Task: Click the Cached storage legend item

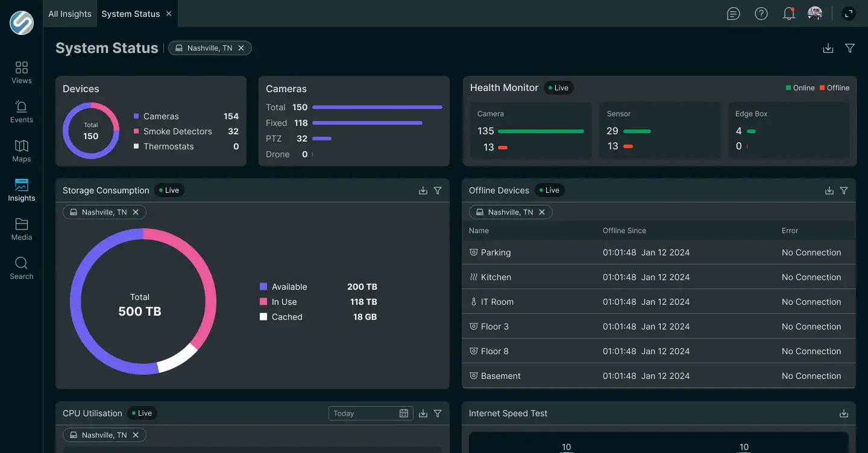Action: coord(318,317)
